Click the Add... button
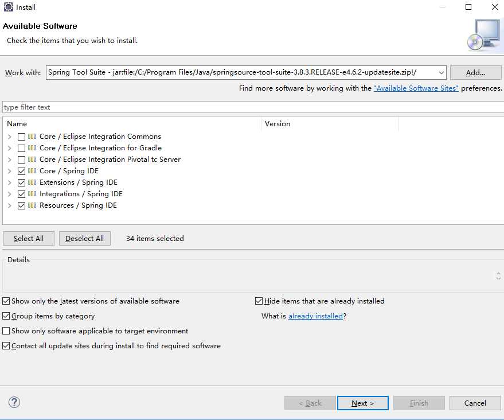504x420 pixels. coord(475,73)
